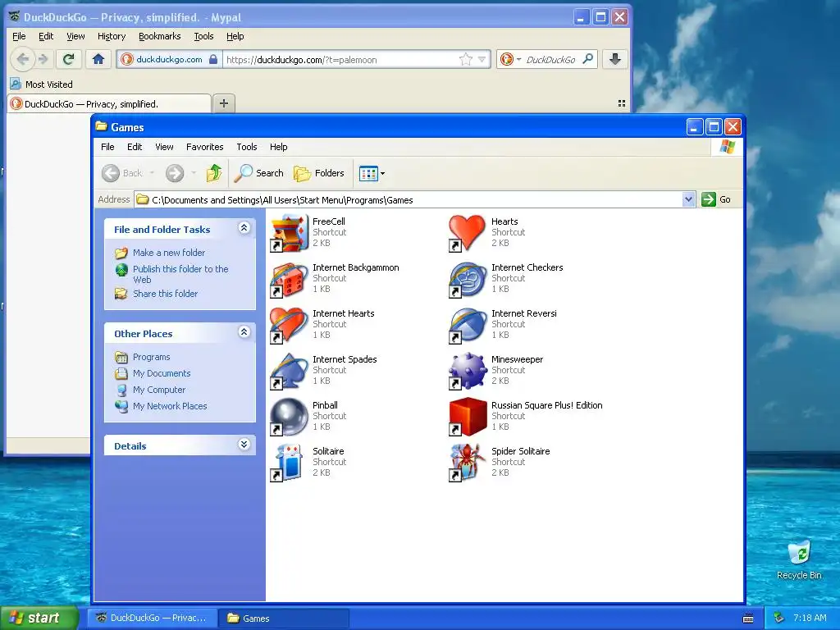Viewport: 840px width, 630px height.
Task: Bookmark page with the star icon in Mypal
Action: click(x=466, y=59)
